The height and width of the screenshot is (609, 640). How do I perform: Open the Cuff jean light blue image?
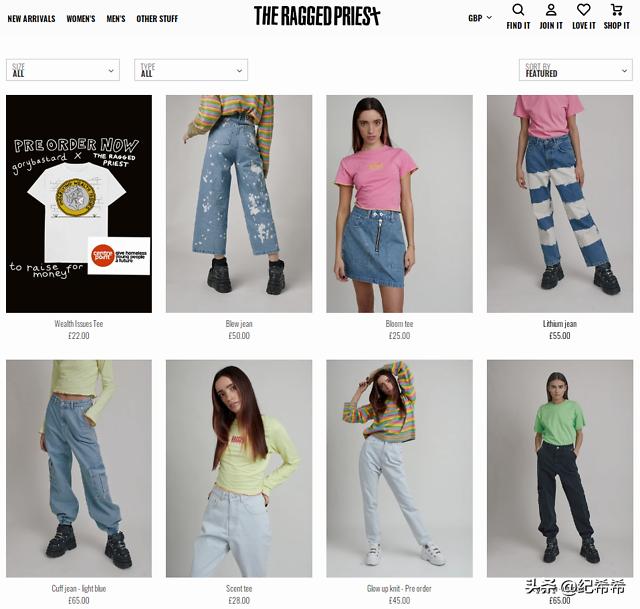pyautogui.click(x=79, y=469)
